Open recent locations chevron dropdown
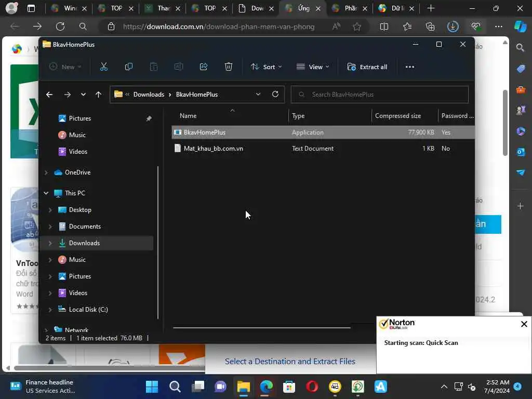This screenshot has width=532, height=399. (83, 95)
